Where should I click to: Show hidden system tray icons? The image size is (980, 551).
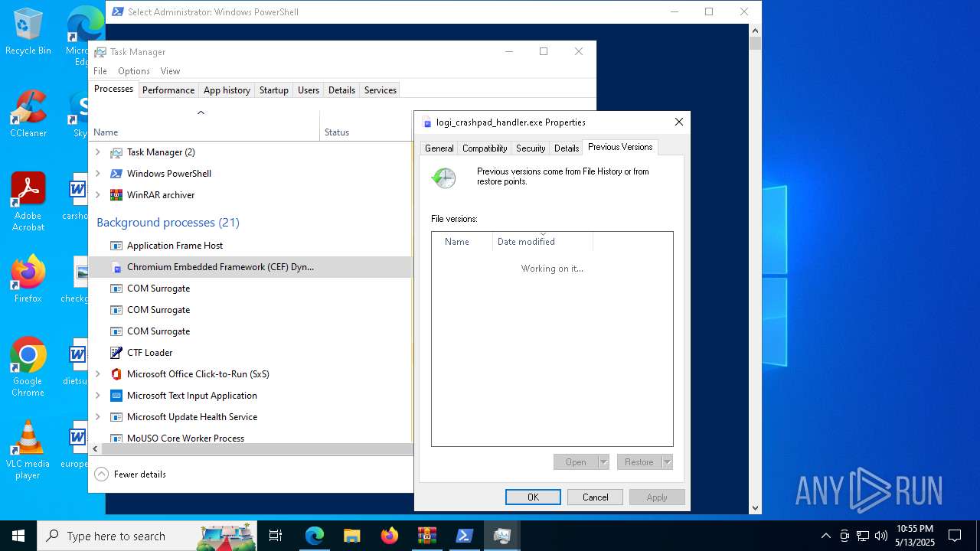[x=825, y=536]
